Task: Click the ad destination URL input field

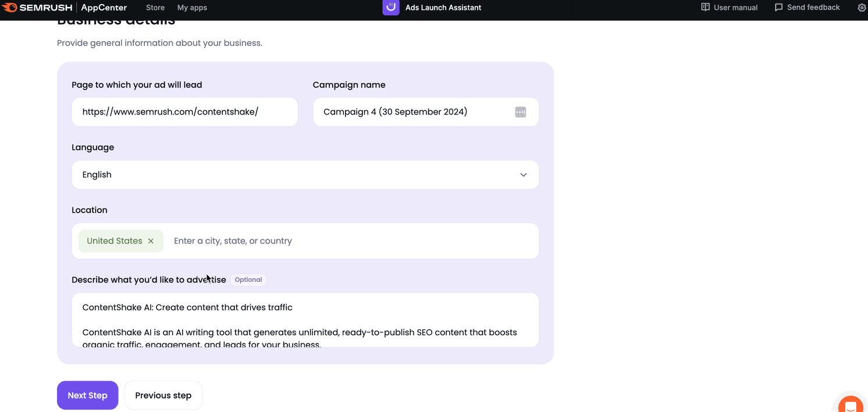Action: click(184, 112)
